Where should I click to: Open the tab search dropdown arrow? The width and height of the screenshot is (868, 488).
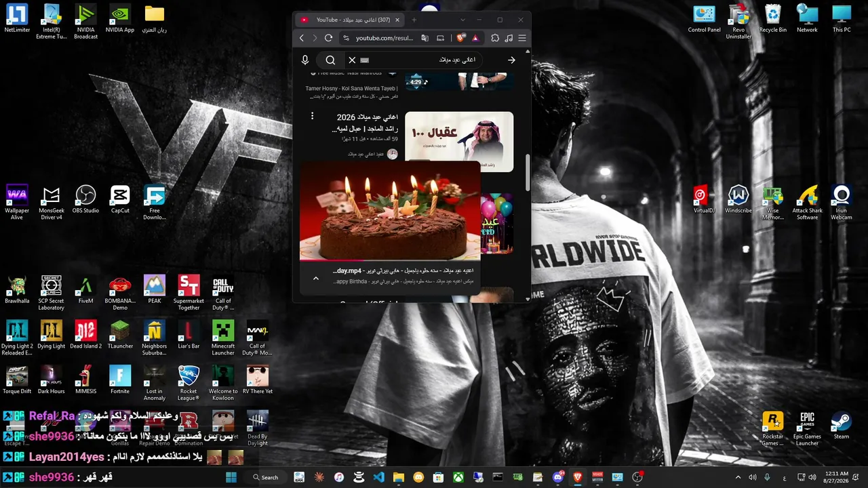(x=462, y=20)
